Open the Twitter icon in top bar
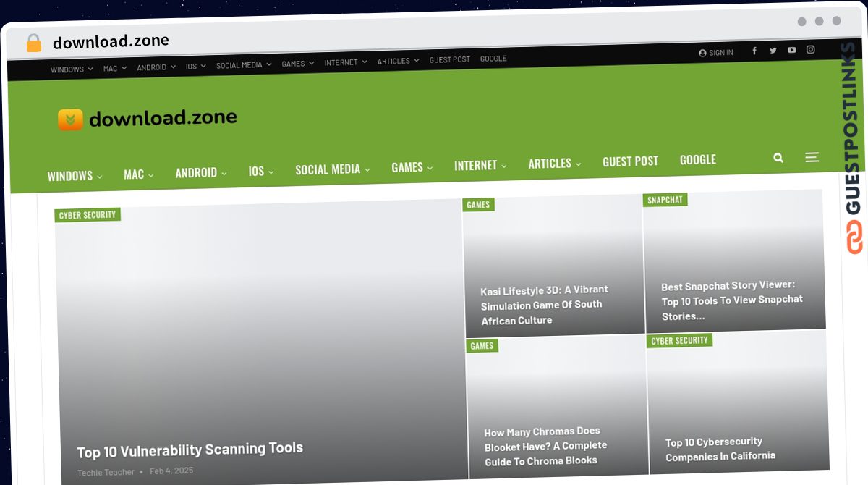 pos(773,50)
